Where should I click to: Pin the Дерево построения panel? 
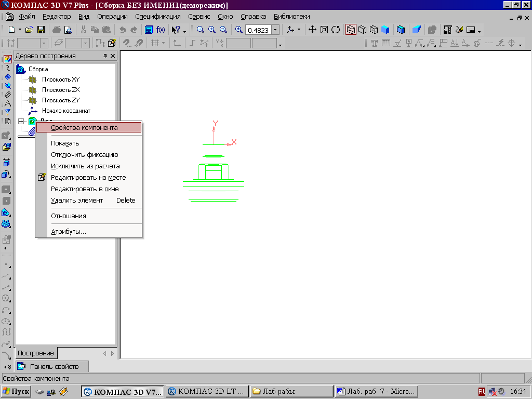click(x=105, y=56)
